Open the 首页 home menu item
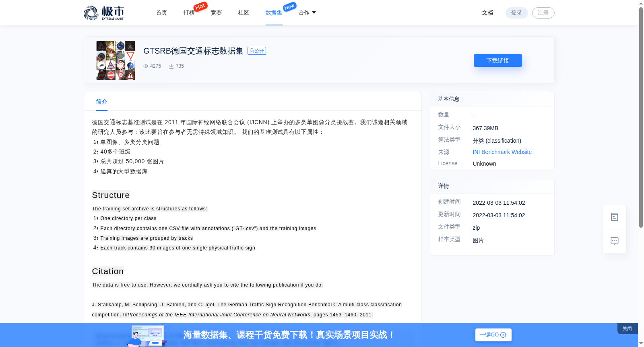 (161, 13)
